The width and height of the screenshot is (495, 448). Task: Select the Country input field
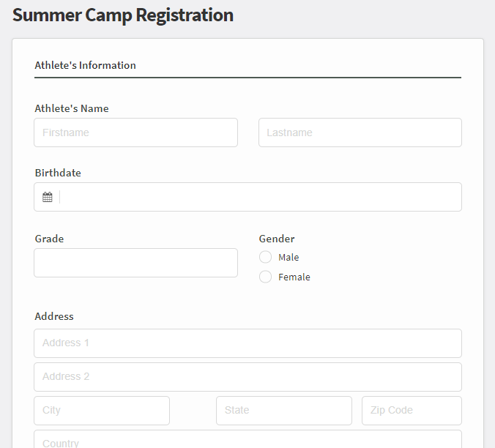pos(247,440)
